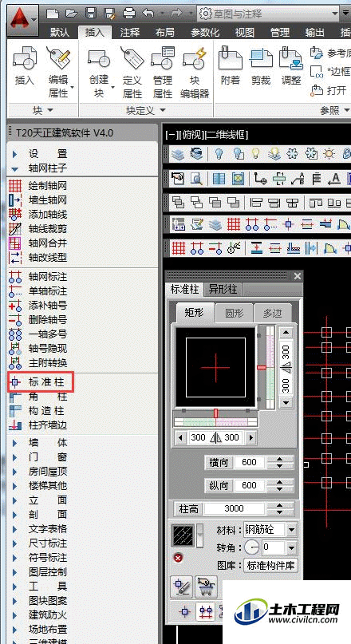Select the 圆形 column shape tab
This screenshot has width=351, height=644.
(x=235, y=314)
